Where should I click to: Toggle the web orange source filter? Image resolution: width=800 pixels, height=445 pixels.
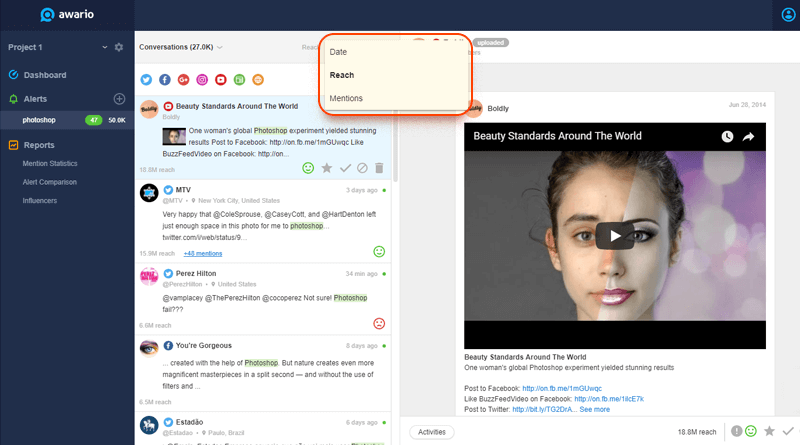[x=258, y=80]
